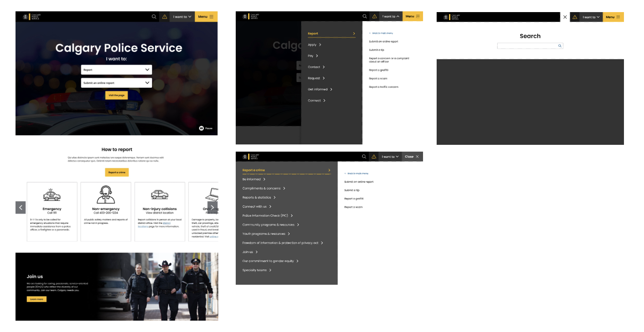Click 'Report a graffiti' in Report a crime submenu

pos(354,199)
